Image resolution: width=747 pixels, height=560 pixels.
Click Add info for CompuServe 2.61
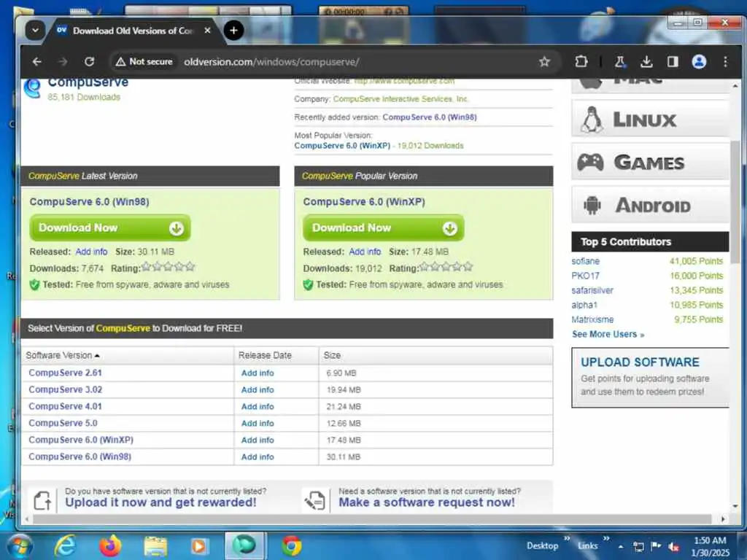click(258, 373)
